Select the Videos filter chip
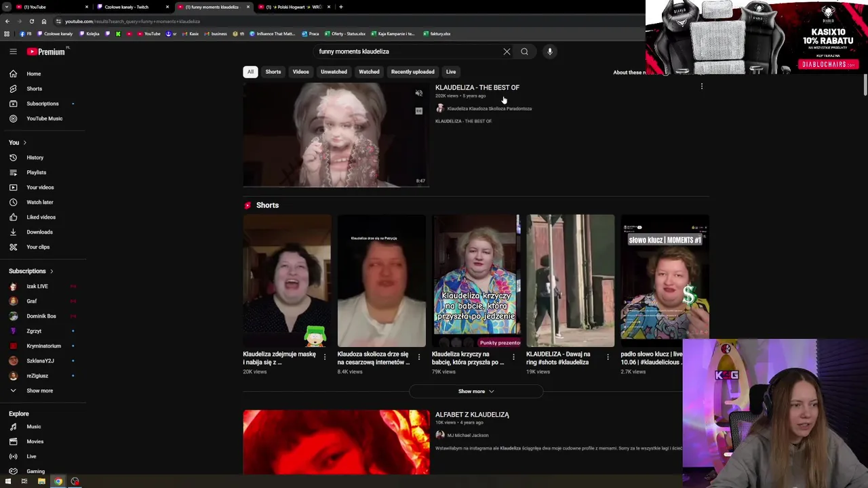 pos(300,72)
